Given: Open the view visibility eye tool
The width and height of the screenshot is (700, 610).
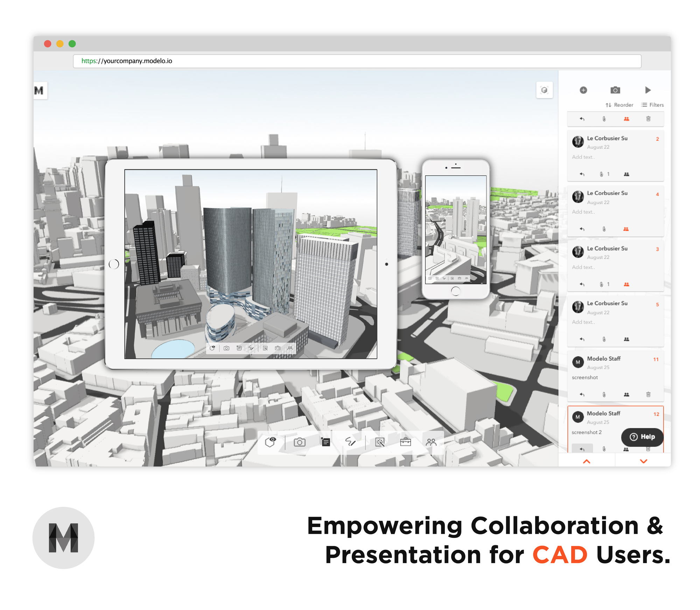Looking at the screenshot, I should point(271,442).
